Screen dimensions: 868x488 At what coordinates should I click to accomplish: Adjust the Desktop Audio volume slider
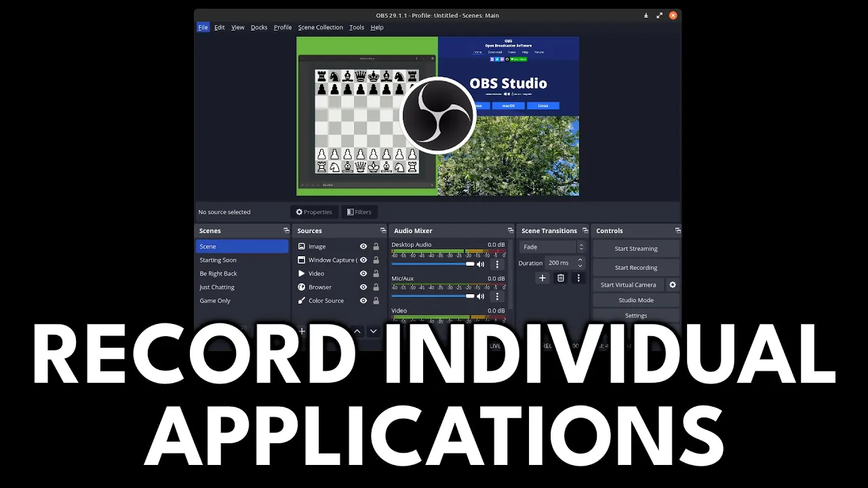pyautogui.click(x=433, y=264)
